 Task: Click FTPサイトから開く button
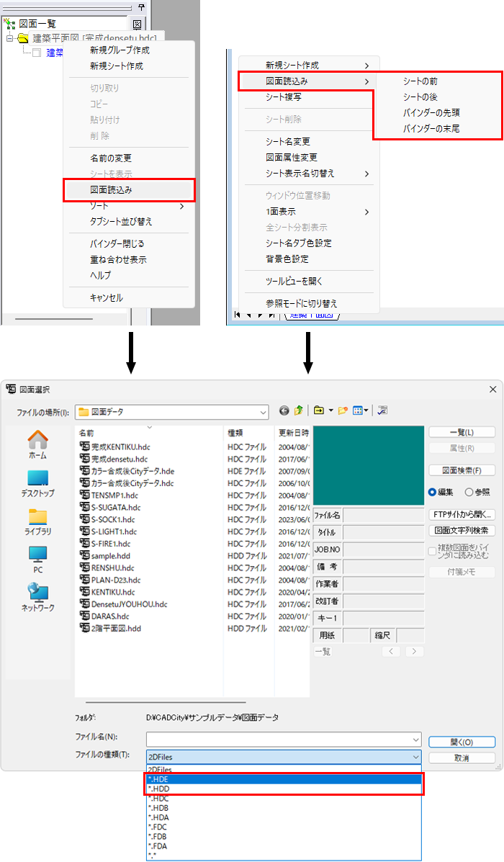click(x=462, y=515)
